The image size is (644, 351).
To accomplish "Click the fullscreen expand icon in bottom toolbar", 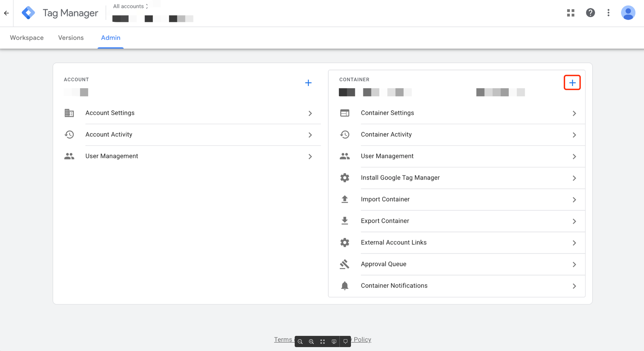I will pyautogui.click(x=322, y=341).
